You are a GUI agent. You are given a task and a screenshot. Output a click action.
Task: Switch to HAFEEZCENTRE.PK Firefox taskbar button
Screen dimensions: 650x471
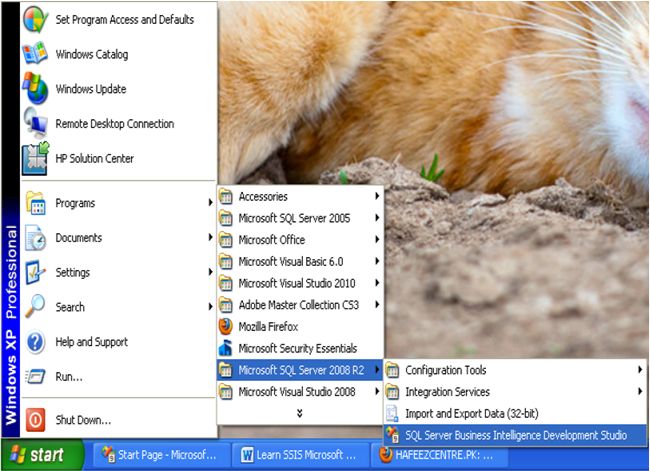pyautogui.click(x=440, y=455)
